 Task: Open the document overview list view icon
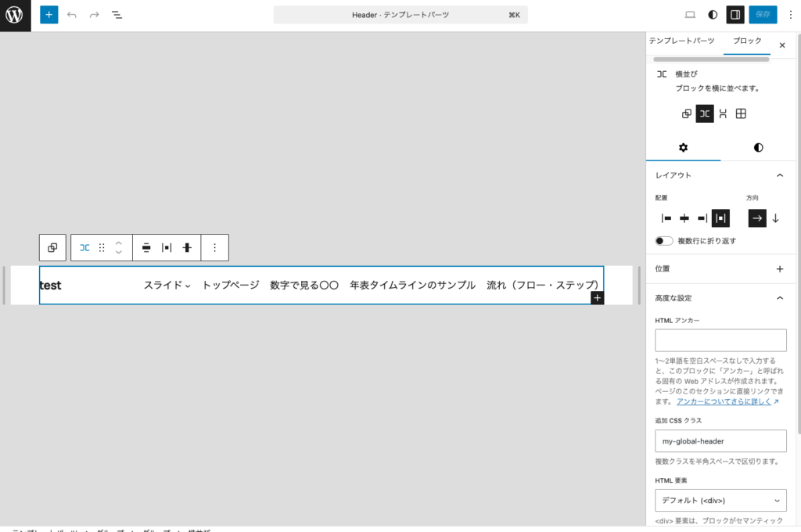(x=117, y=14)
